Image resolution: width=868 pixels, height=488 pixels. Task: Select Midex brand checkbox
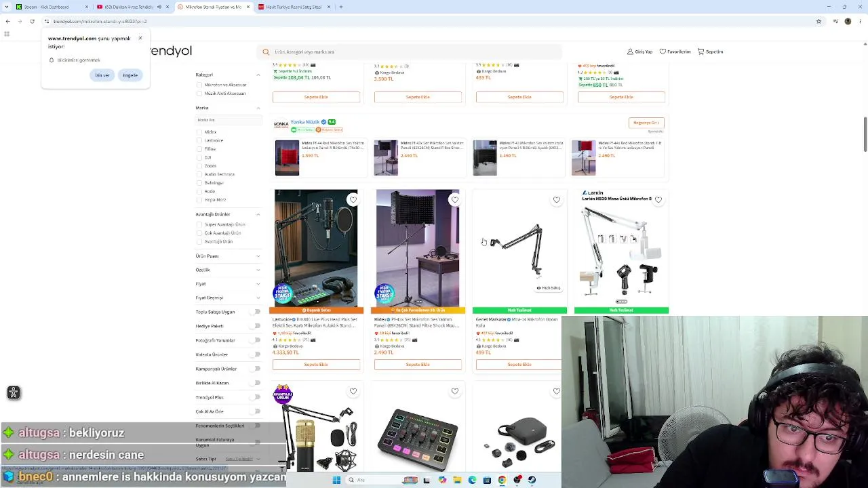pos(199,132)
